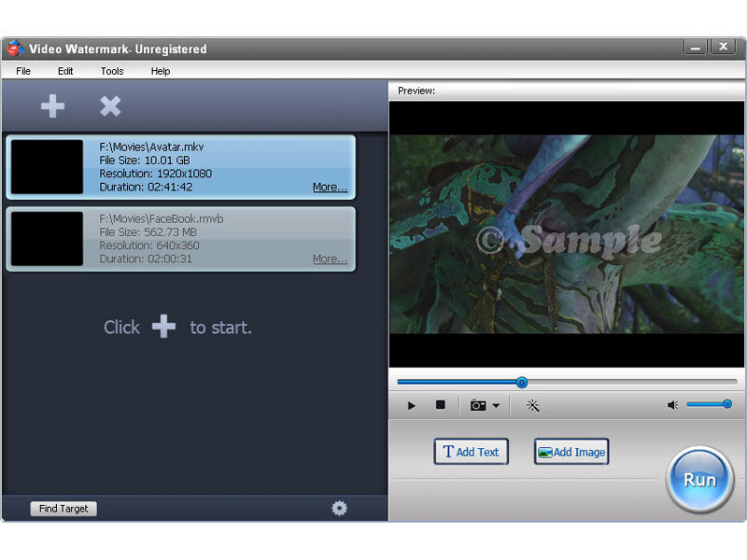This screenshot has height=560, width=747.
Task: Click the Add Text button
Action: point(471,452)
